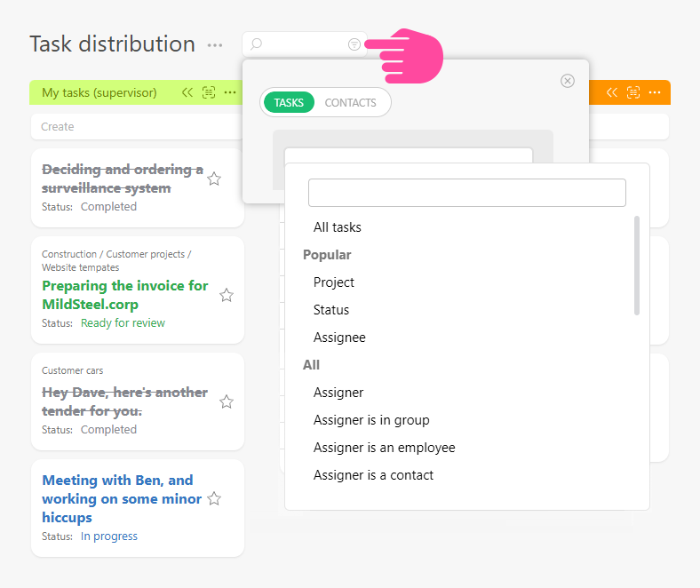This screenshot has width=700, height=588.
Task: Click the search field in filter dropdown
Action: click(466, 193)
